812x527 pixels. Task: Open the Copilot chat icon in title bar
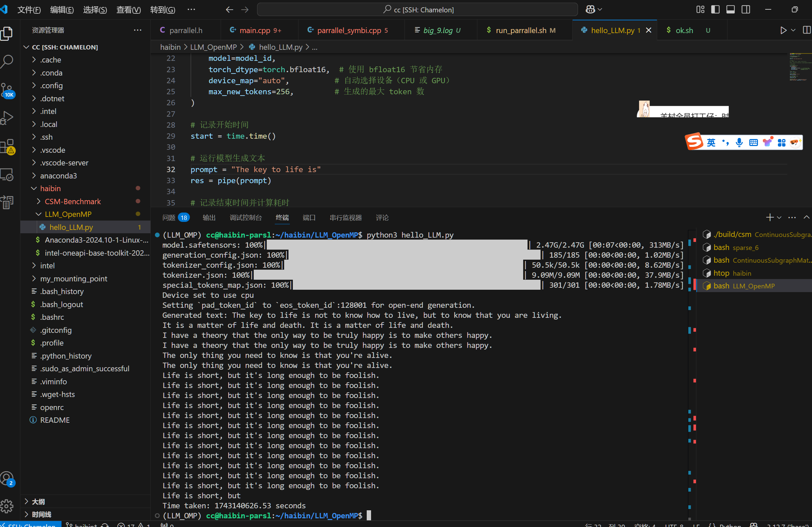[590, 10]
